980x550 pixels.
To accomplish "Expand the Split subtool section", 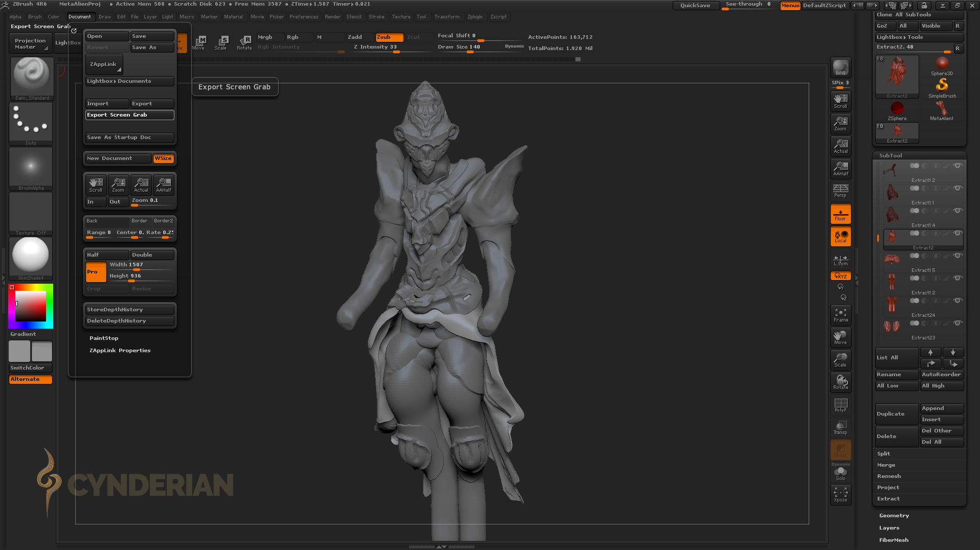I will click(883, 454).
